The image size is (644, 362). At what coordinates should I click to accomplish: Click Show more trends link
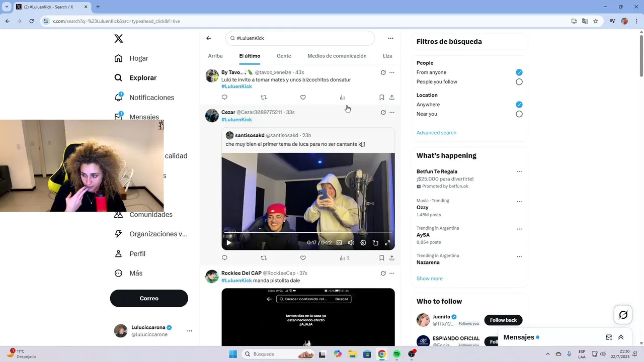coord(430,279)
